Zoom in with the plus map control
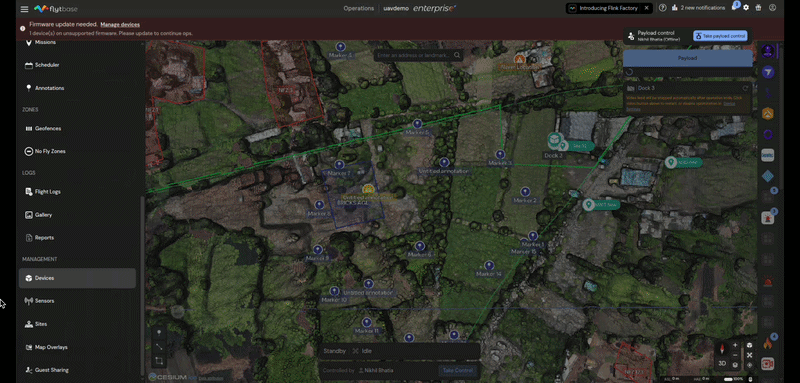Image resolution: width=800 pixels, height=383 pixels. click(x=735, y=346)
